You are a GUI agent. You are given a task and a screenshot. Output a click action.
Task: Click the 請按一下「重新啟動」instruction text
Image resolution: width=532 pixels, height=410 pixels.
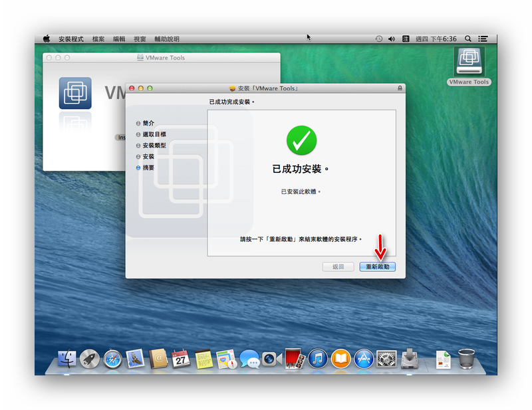(301, 239)
